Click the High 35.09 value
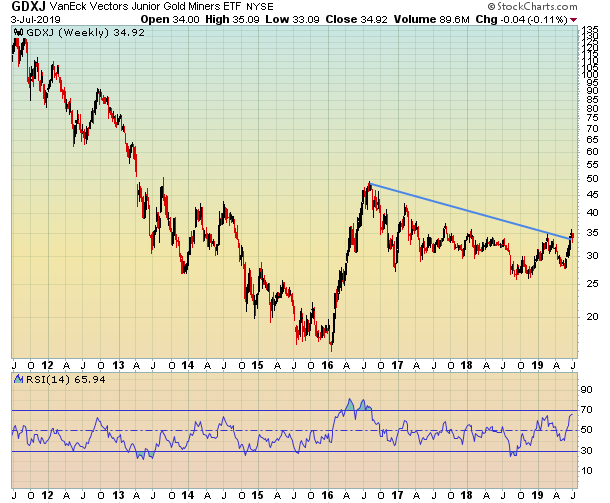The image size is (610, 503). (x=232, y=19)
